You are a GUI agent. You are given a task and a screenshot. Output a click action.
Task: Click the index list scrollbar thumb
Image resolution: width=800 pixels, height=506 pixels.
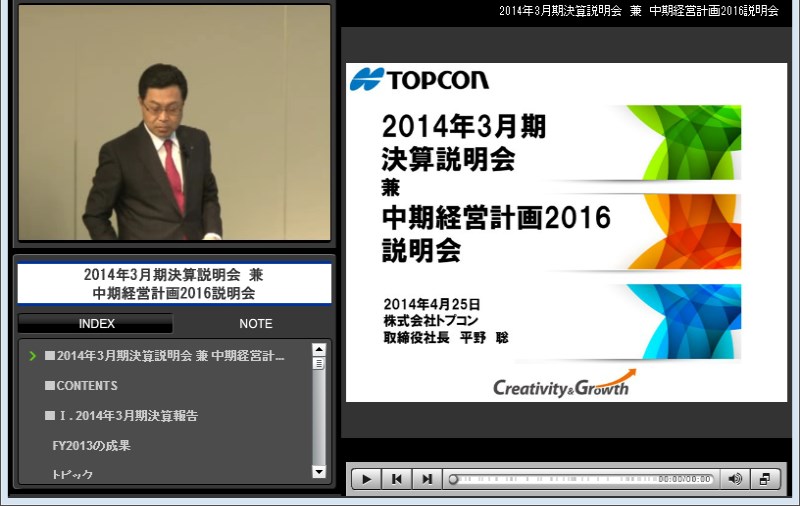point(319,363)
